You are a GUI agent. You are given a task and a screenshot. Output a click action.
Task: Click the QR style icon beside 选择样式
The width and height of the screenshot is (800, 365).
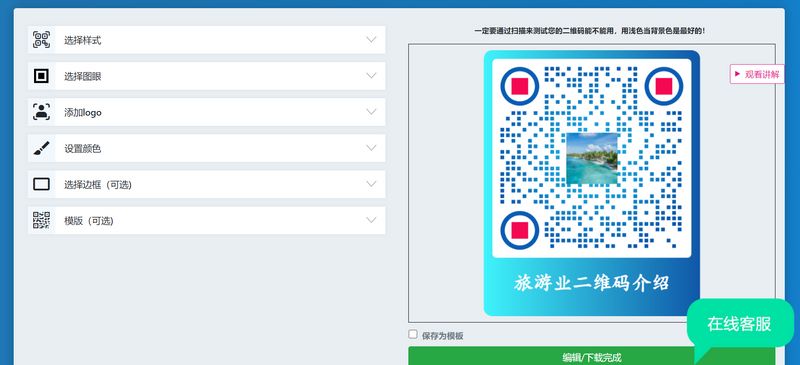click(41, 40)
